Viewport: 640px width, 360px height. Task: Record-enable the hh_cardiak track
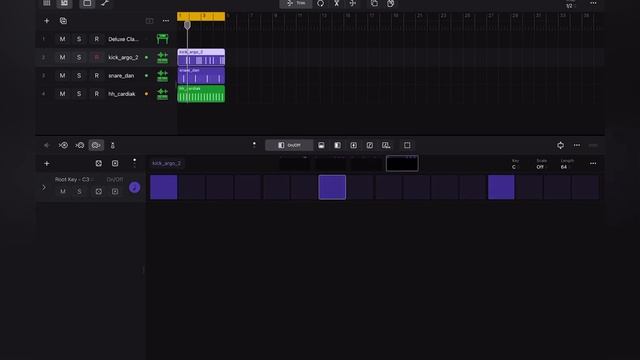pos(96,94)
